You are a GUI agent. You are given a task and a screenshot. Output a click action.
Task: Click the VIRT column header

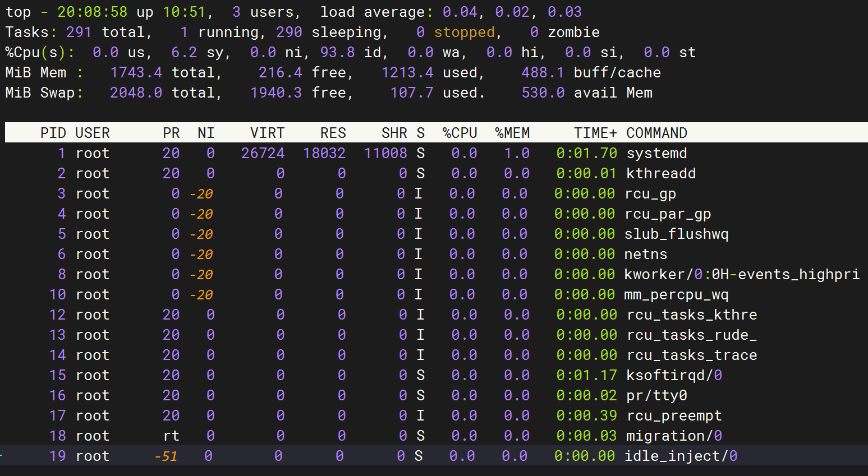click(x=267, y=133)
